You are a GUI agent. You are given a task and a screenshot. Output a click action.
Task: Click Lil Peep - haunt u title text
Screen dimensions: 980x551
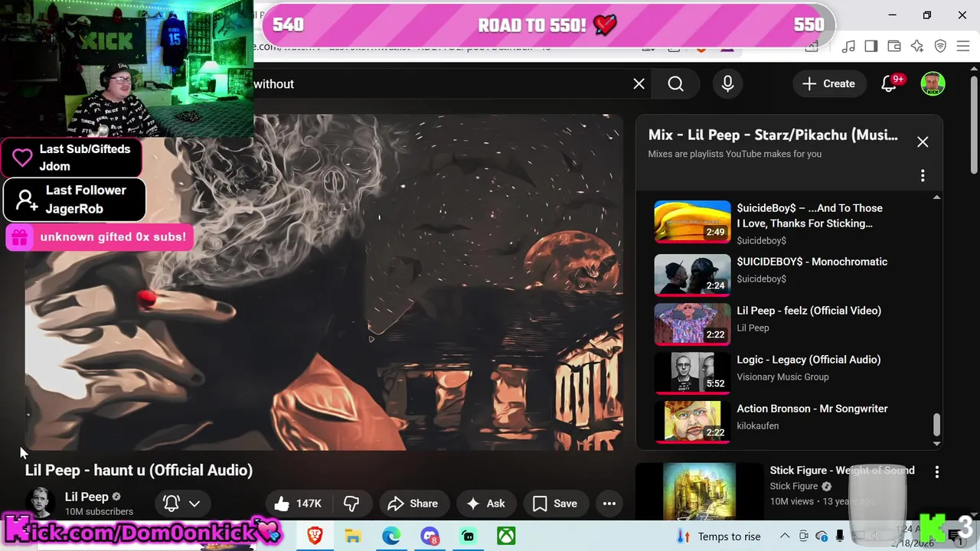pyautogui.click(x=139, y=471)
